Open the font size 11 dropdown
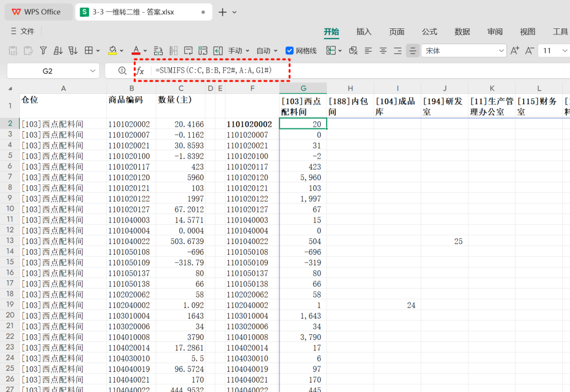This screenshot has height=392, width=570. point(564,51)
